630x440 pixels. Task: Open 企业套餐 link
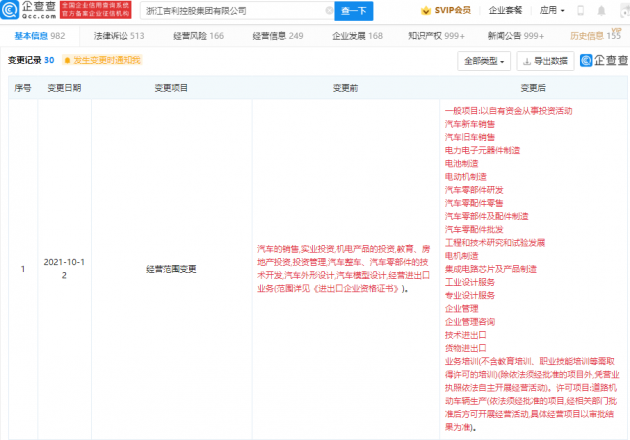pyautogui.click(x=505, y=10)
